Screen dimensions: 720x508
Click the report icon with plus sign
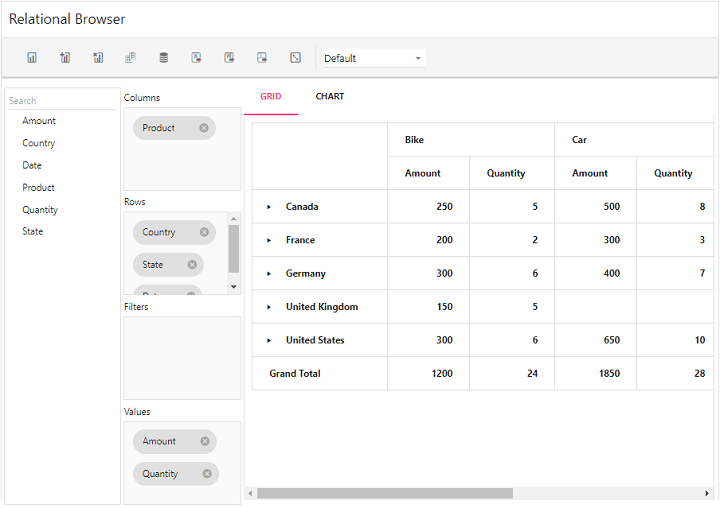tap(65, 58)
